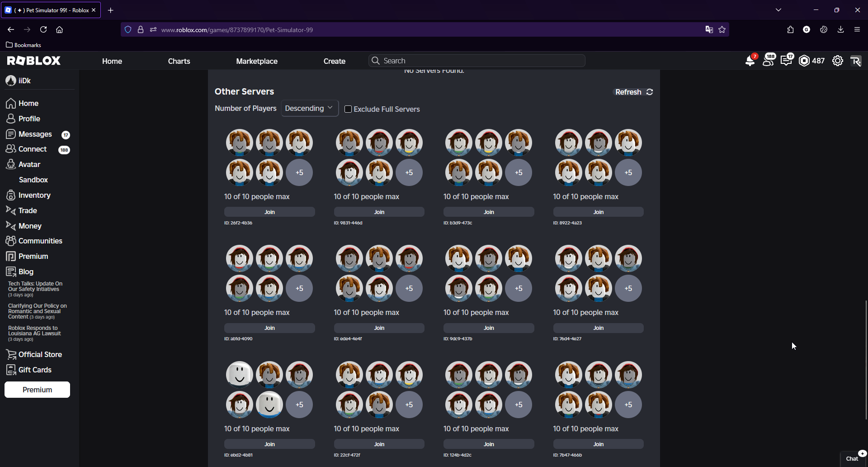The width and height of the screenshot is (868, 467).
Task: Open iiDk user profile in sidebar
Action: point(19,81)
